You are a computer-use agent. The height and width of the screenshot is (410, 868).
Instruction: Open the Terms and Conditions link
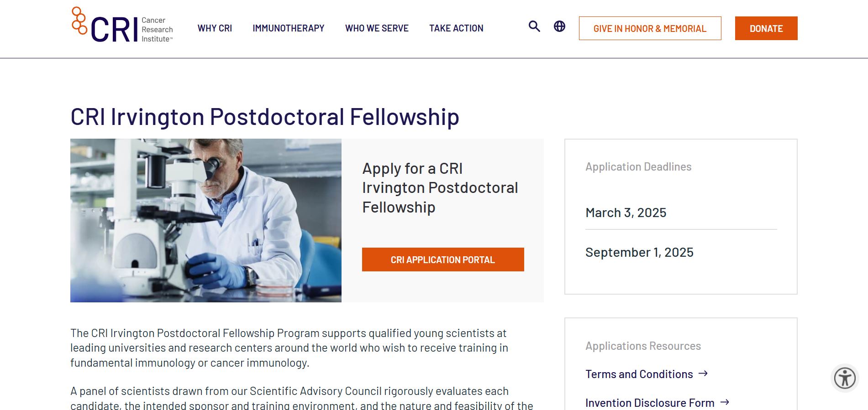click(x=639, y=374)
